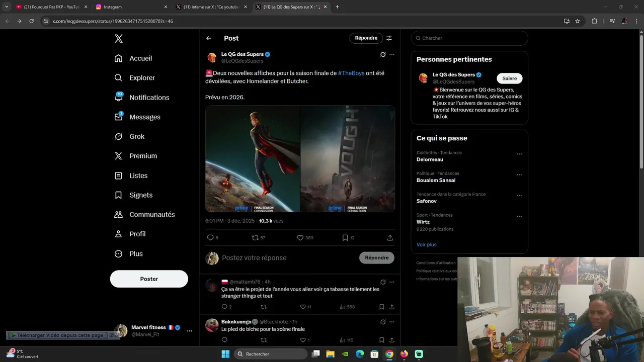Open three-dot menu on main post
The width and height of the screenshot is (644, 362).
(392, 54)
